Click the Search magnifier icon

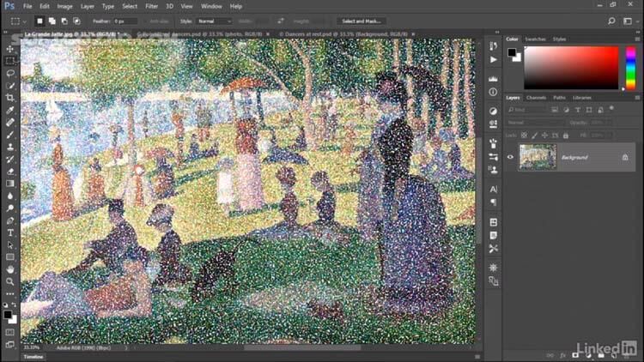coord(611,21)
